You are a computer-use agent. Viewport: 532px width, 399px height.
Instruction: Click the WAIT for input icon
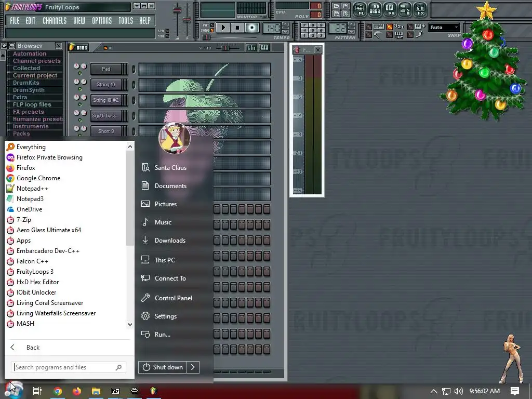click(399, 35)
